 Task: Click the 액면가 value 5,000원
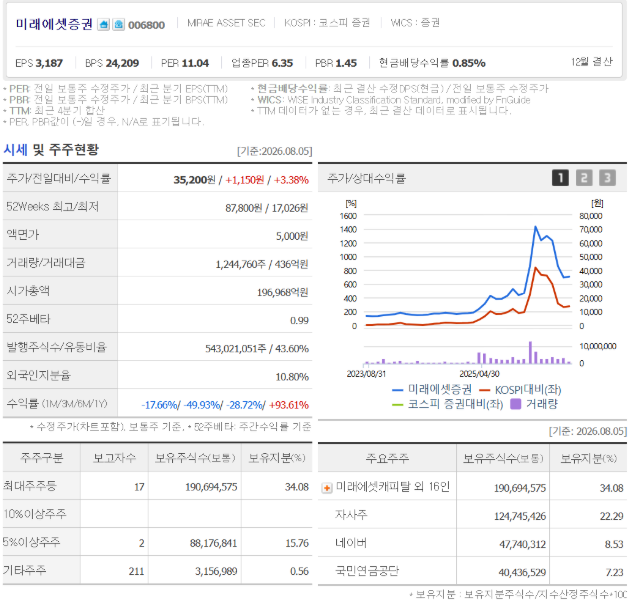292,236
